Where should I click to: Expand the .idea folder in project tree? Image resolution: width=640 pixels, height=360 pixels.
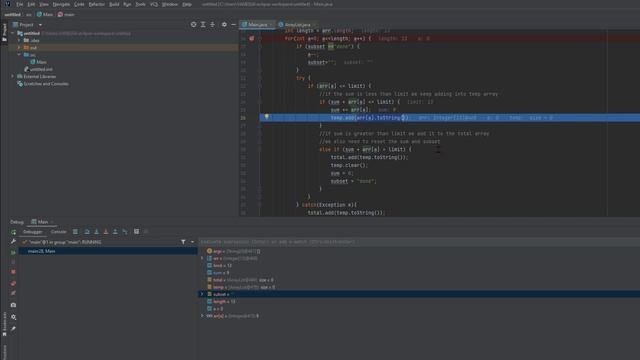tap(19, 40)
